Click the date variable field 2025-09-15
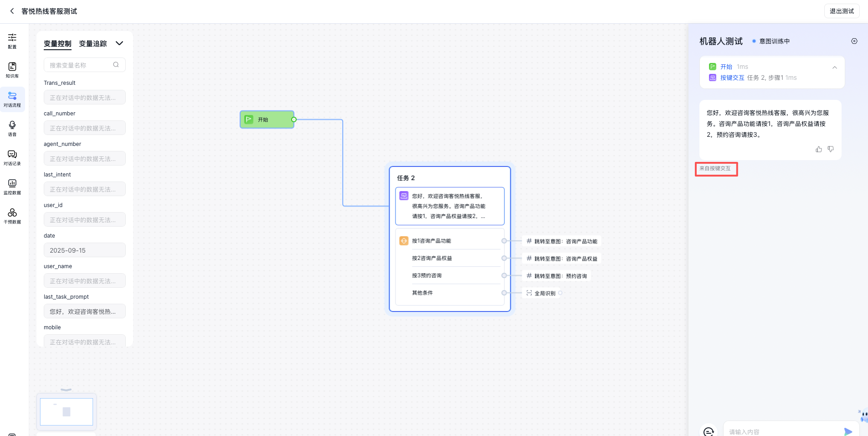 click(x=84, y=250)
